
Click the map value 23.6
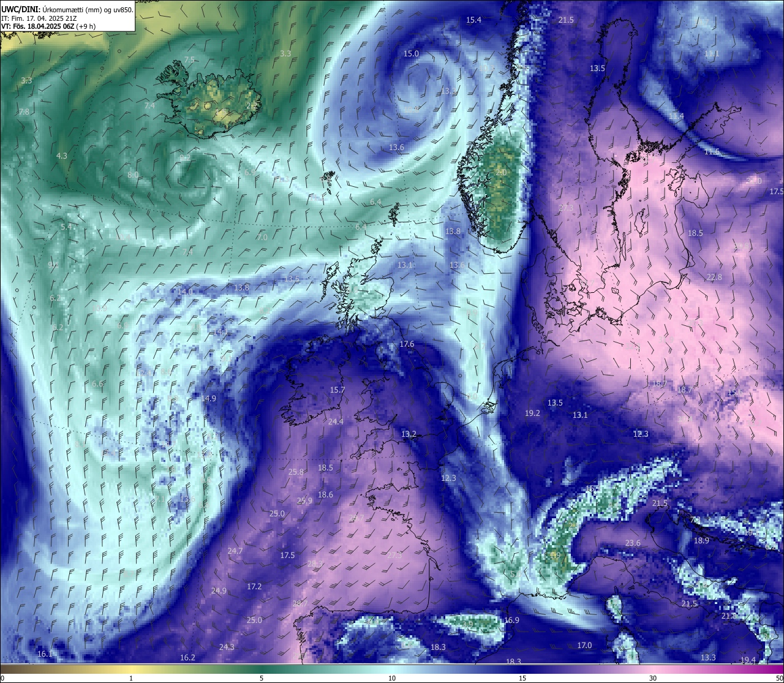click(x=633, y=543)
